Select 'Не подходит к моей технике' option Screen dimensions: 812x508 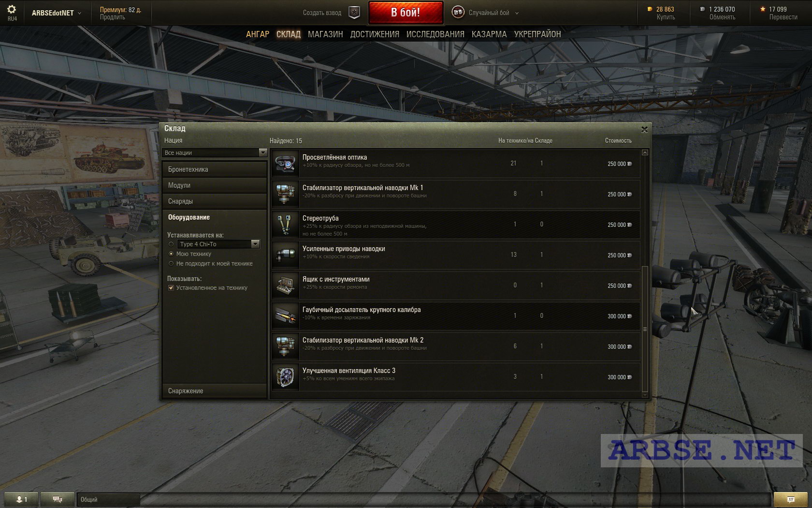(171, 264)
